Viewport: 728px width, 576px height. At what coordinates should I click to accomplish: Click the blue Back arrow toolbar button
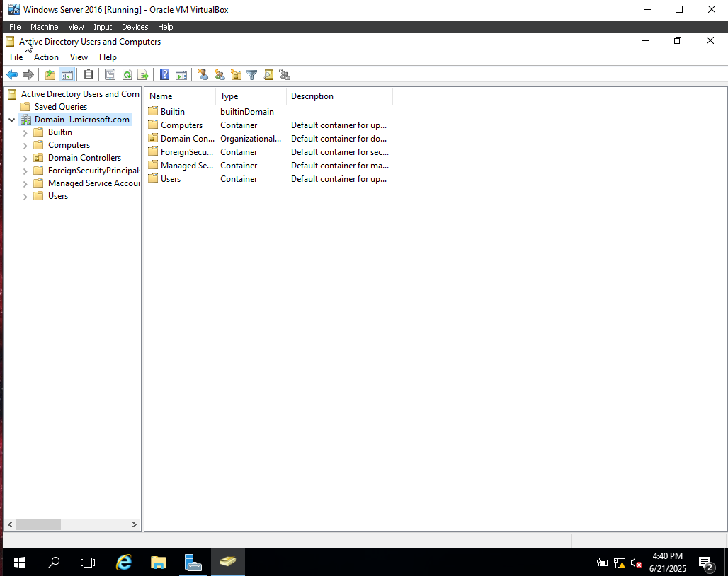point(12,75)
